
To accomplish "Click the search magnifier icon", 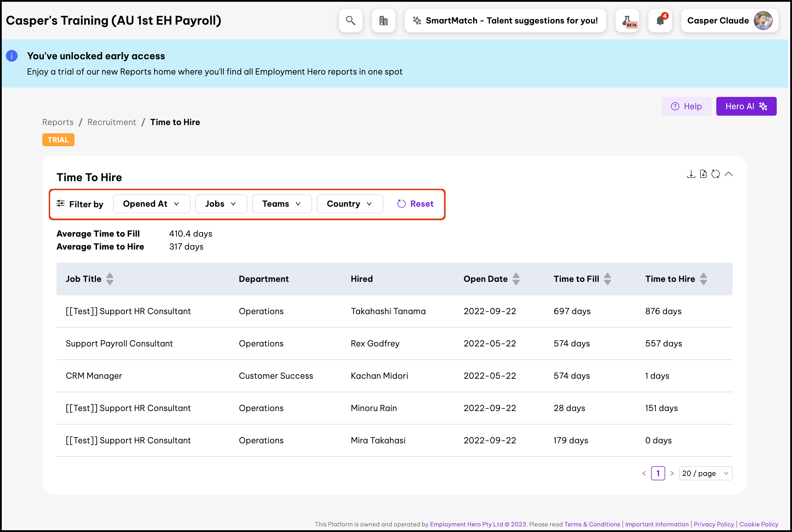I will pyautogui.click(x=350, y=21).
